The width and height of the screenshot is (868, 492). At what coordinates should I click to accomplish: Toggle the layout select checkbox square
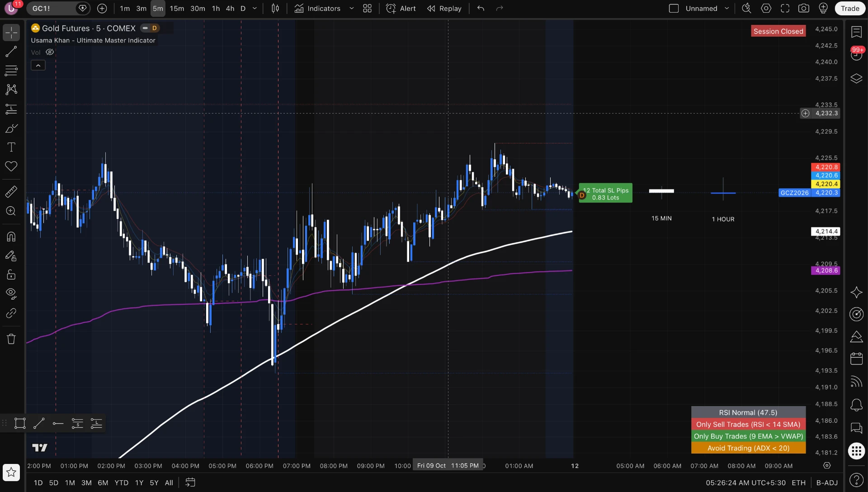point(674,8)
